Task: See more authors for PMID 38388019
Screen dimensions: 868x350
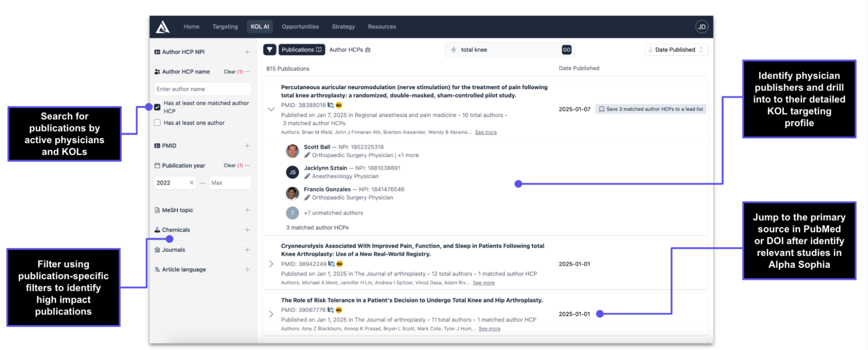Action: pos(485,132)
